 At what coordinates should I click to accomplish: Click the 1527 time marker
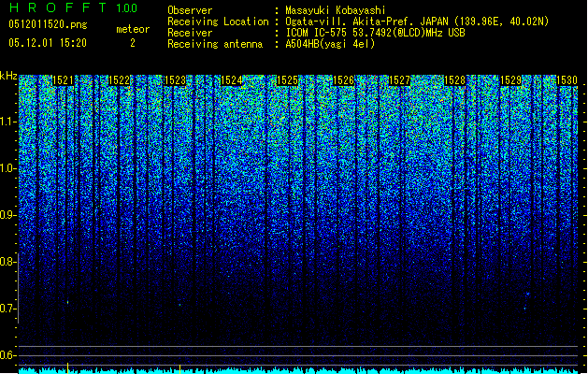(x=399, y=80)
